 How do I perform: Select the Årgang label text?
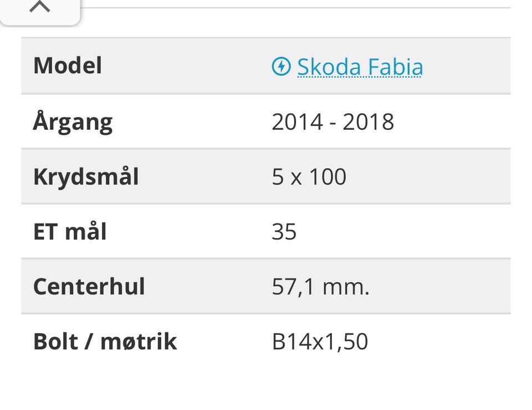click(x=73, y=122)
